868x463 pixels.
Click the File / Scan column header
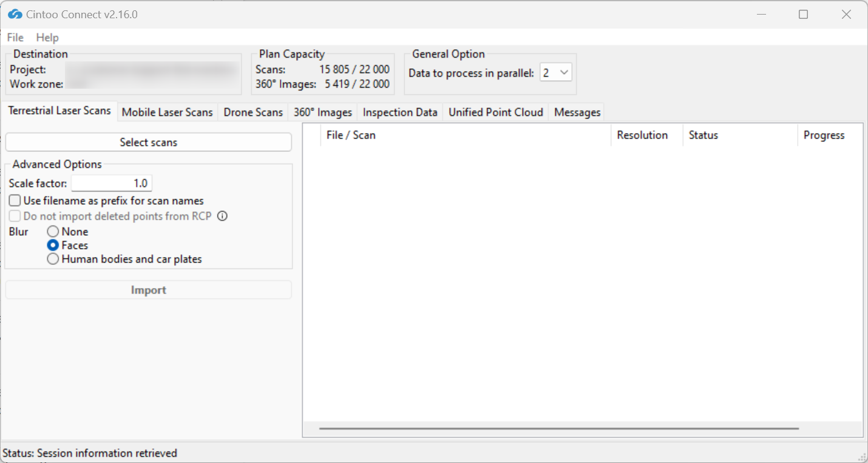(466, 135)
